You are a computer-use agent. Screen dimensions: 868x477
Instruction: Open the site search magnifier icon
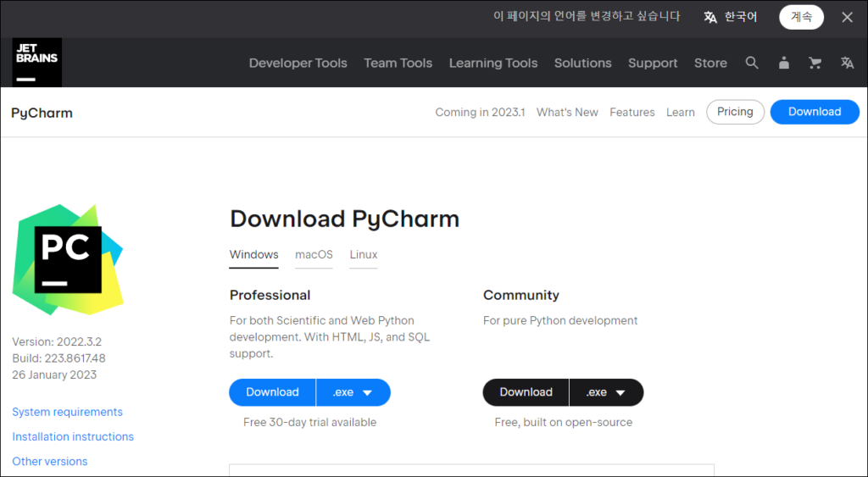pos(751,63)
